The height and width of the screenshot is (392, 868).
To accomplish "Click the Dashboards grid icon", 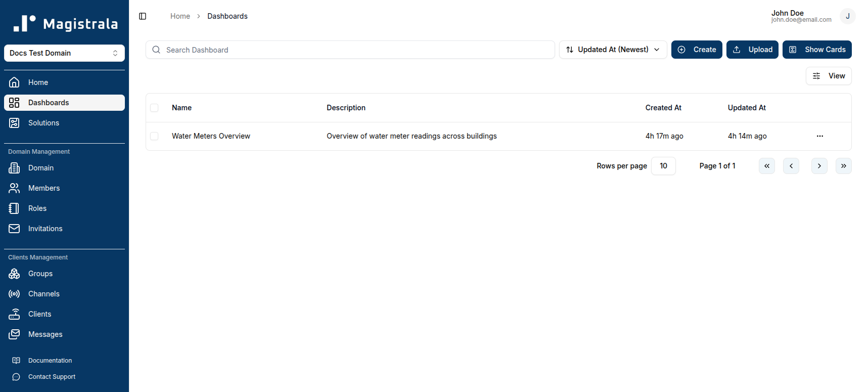I will click(x=14, y=103).
